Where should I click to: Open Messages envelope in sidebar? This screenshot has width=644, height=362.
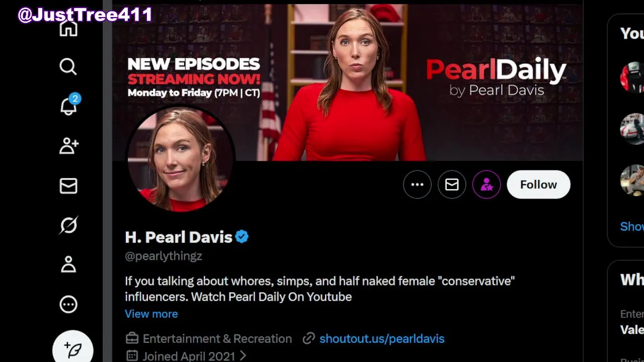click(68, 186)
